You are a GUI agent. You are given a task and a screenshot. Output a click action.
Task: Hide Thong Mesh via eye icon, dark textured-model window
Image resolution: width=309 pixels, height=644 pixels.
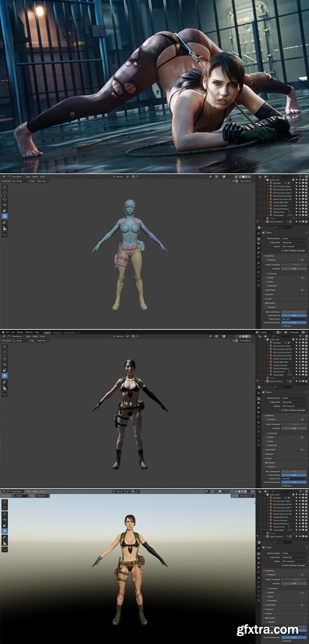click(x=300, y=375)
